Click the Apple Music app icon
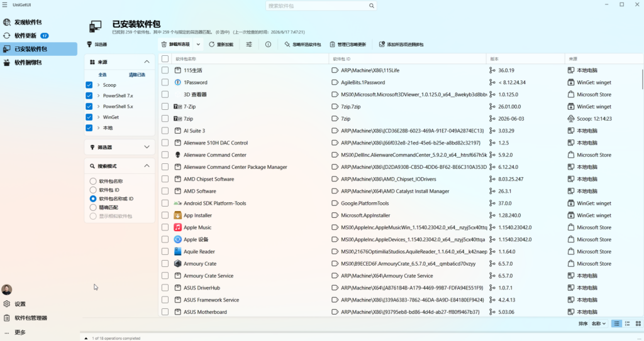The image size is (644, 341). (x=177, y=227)
